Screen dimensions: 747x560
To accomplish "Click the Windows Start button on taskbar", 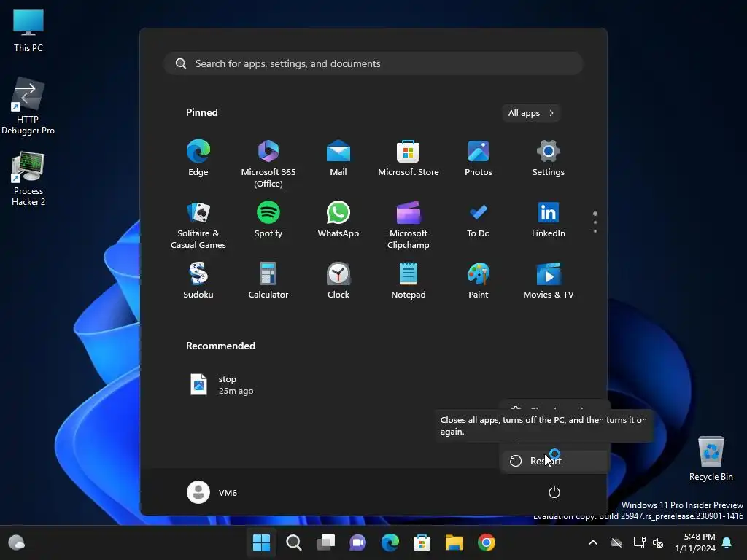I will pos(261,542).
